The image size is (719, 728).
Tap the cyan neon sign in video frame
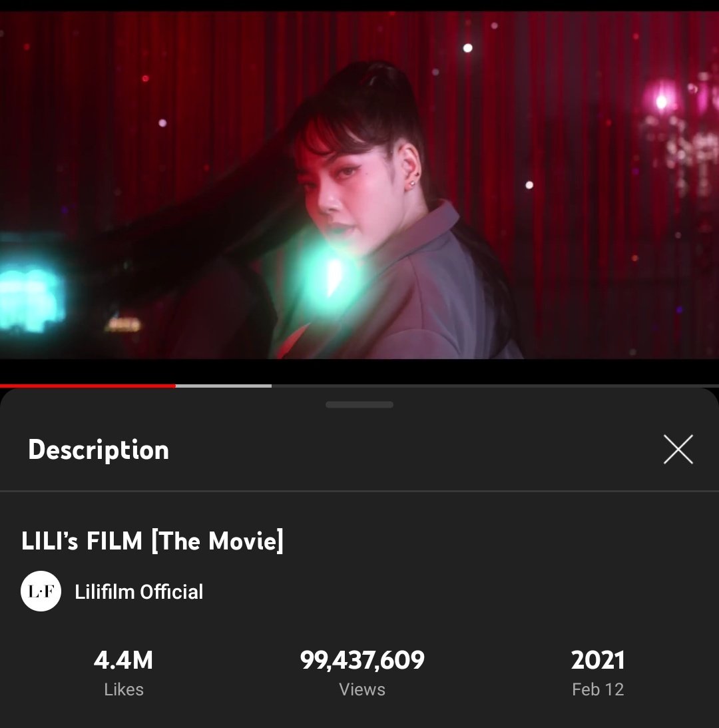[30, 297]
